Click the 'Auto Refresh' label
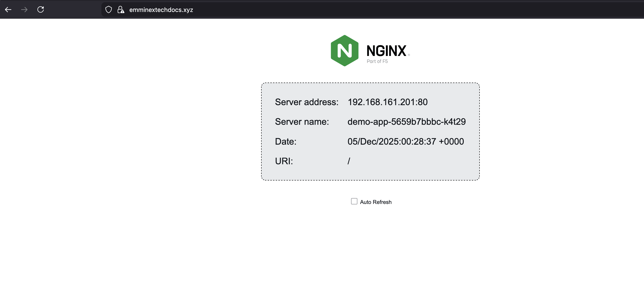The image size is (644, 296). (x=376, y=202)
